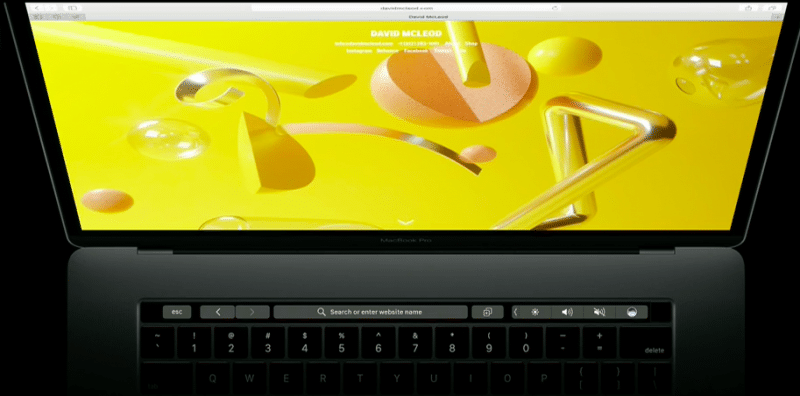The height and width of the screenshot is (396, 800).
Task: Click the DAVID MCLEOD page heading
Action: [406, 34]
